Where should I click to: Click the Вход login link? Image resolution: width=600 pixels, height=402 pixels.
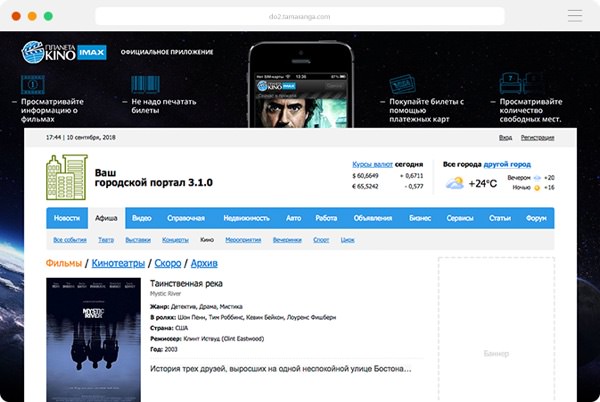(505, 137)
